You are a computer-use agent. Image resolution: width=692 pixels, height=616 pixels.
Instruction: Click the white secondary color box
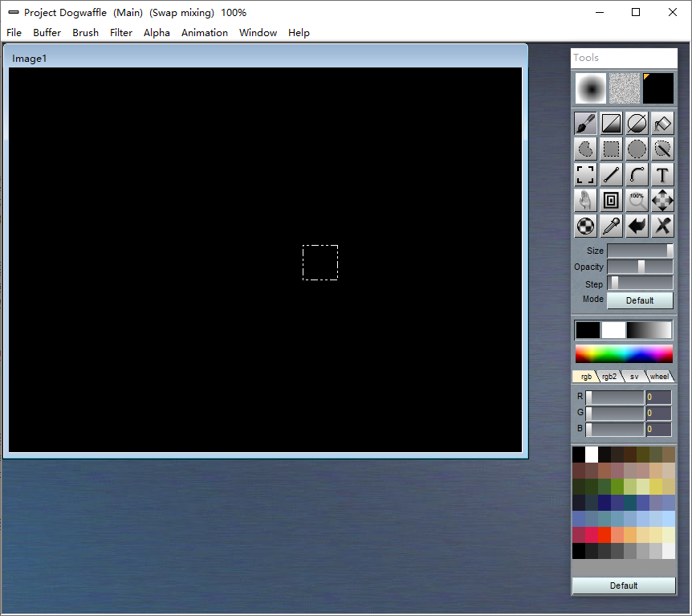point(613,330)
